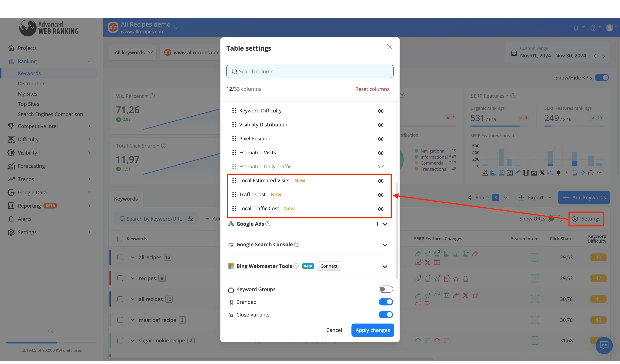Open the live chat bubble
Image resolution: width=620 pixels, height=364 pixels.
tap(604, 345)
